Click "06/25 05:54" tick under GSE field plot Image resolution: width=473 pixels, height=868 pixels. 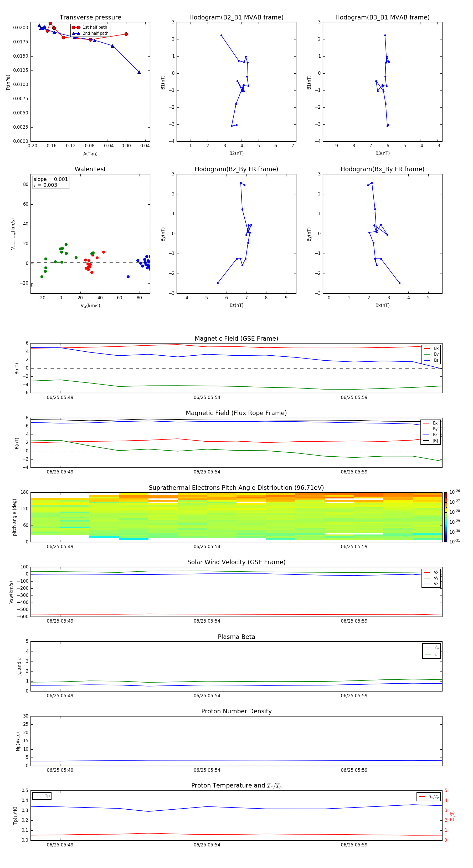point(207,398)
